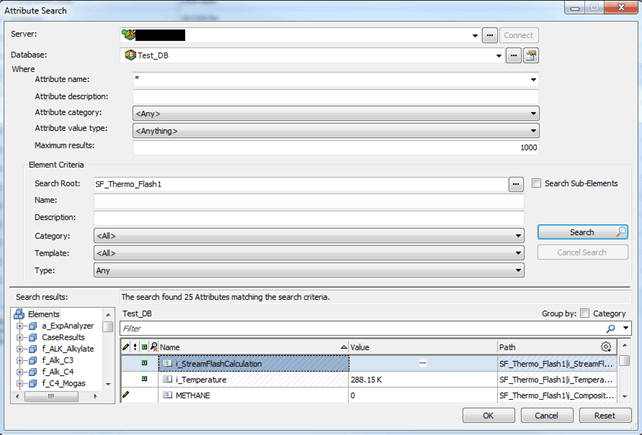
Task: Click the excluded attribute column header icon
Action: click(x=154, y=347)
